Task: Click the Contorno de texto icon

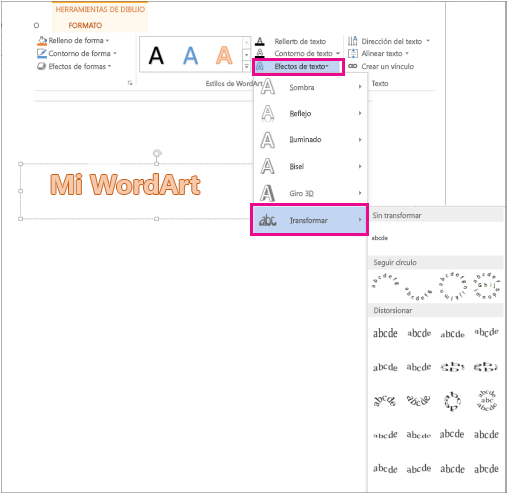Action: [x=260, y=53]
